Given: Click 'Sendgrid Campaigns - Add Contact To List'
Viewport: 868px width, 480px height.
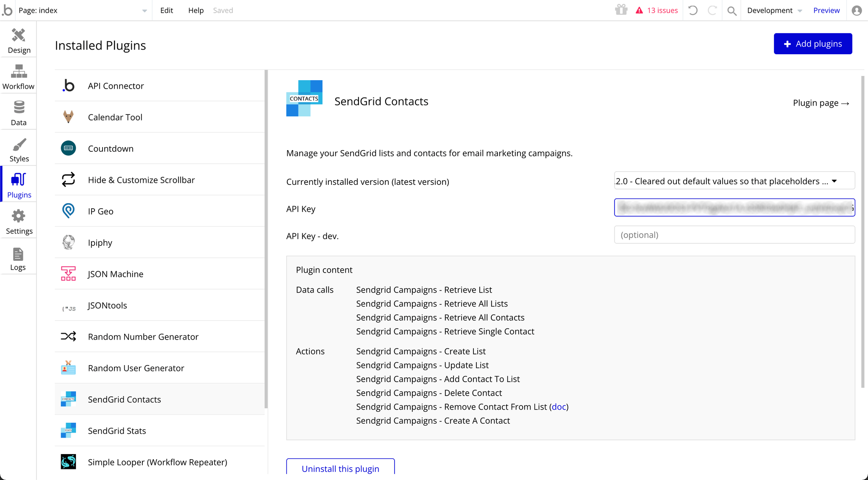Looking at the screenshot, I should click(x=438, y=379).
